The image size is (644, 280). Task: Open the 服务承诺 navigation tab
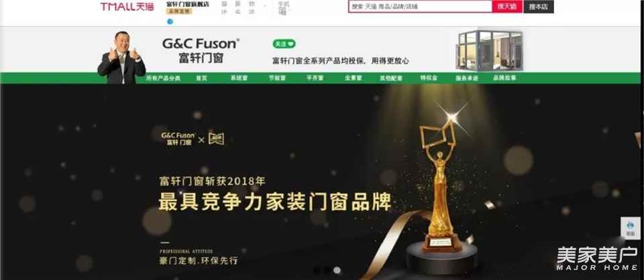click(x=467, y=78)
